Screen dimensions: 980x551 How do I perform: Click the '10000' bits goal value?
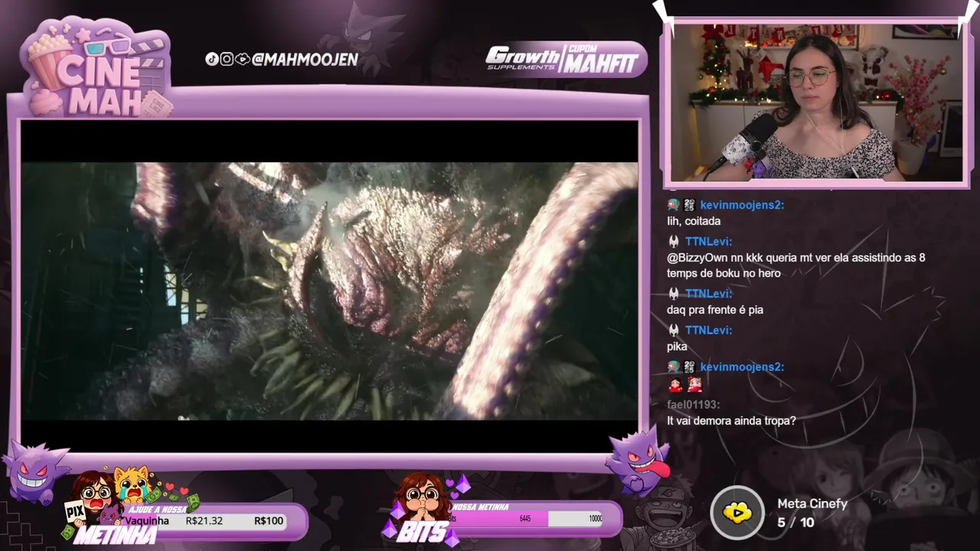(595, 519)
